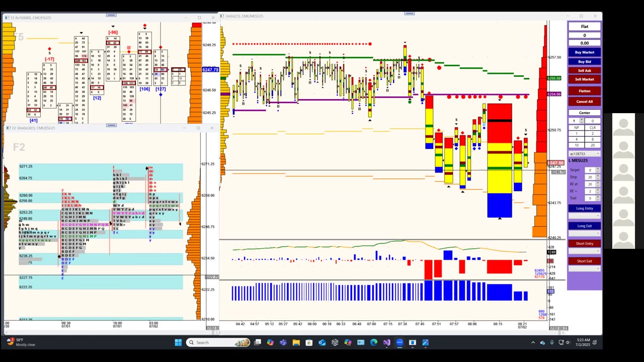The height and width of the screenshot is (362, 644).
Task: Click the [127] delta label in F5 chart
Action: click(x=160, y=89)
